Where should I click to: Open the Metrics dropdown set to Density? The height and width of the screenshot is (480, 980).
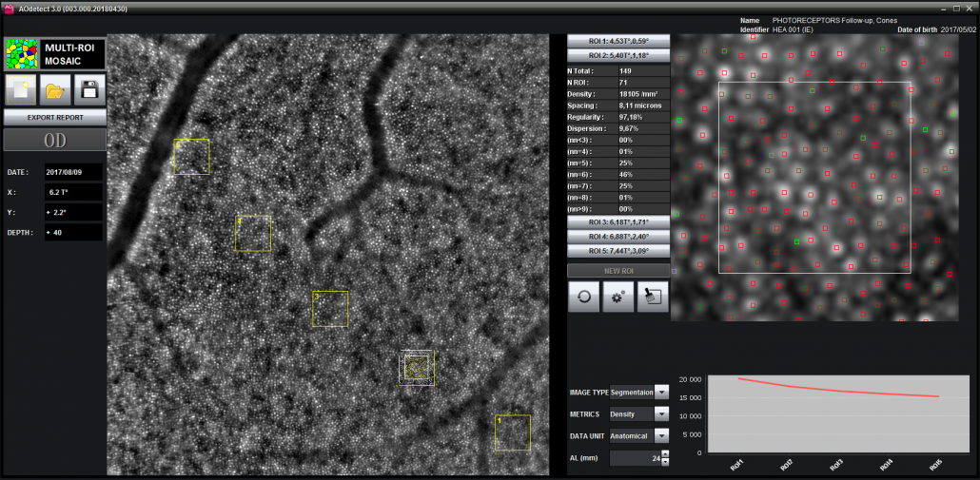coord(662,413)
